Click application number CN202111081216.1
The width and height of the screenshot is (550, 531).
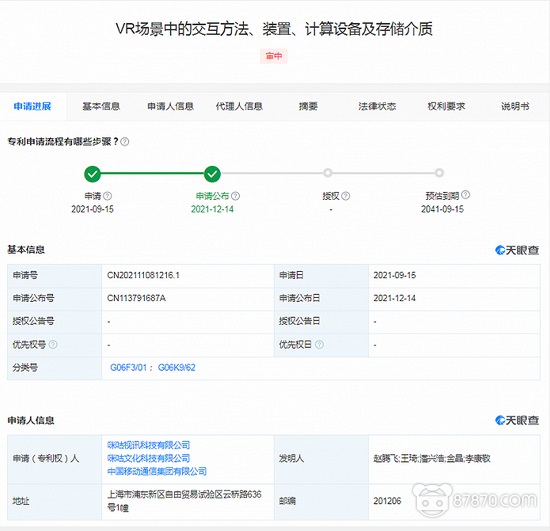coord(143,275)
